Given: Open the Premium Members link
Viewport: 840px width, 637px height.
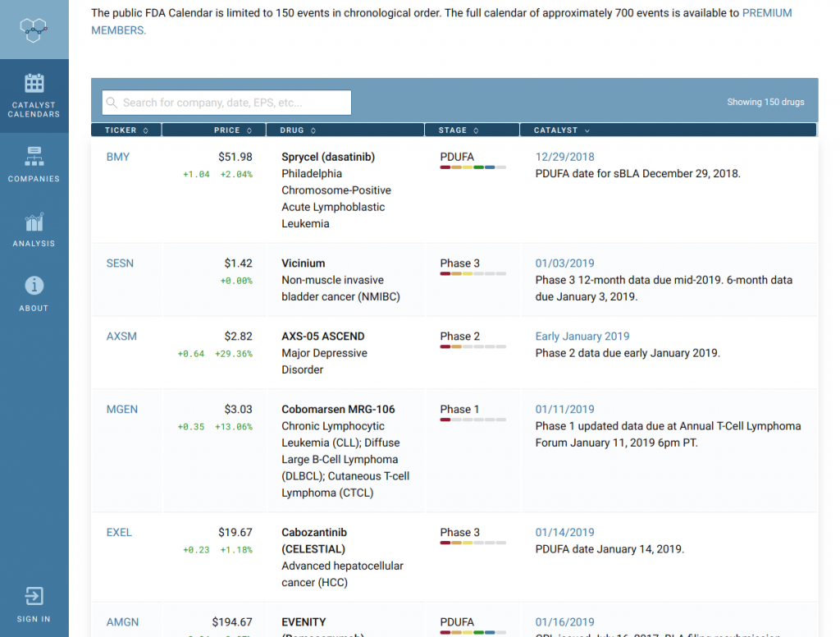Looking at the screenshot, I should pyautogui.click(x=441, y=21).
